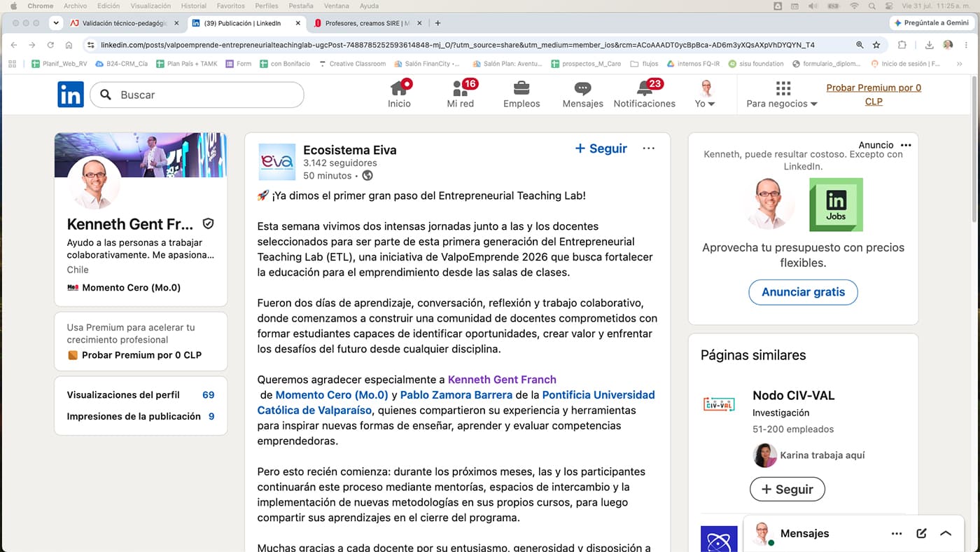Click the LinkedIn Jobs ad logo
The height and width of the screenshot is (552, 980).
coord(836,205)
